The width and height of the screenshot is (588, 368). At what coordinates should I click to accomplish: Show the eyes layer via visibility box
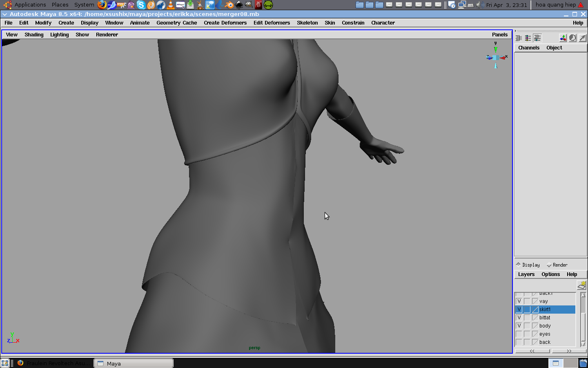point(519,334)
